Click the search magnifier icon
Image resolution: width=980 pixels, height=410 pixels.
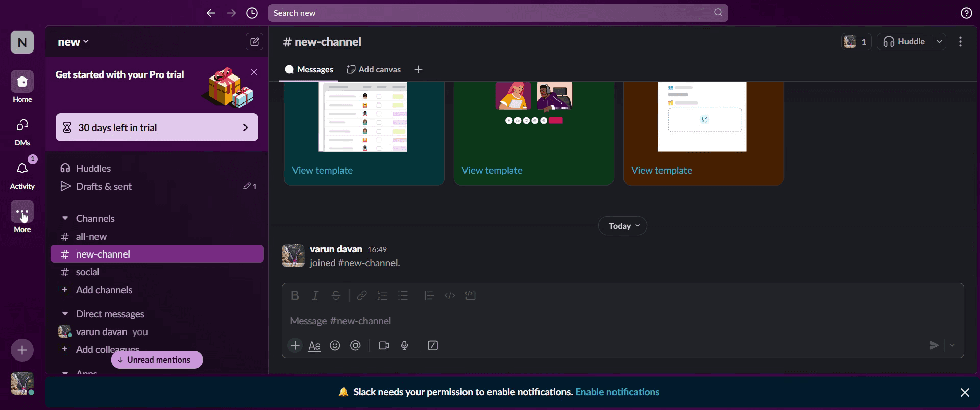pyautogui.click(x=718, y=13)
